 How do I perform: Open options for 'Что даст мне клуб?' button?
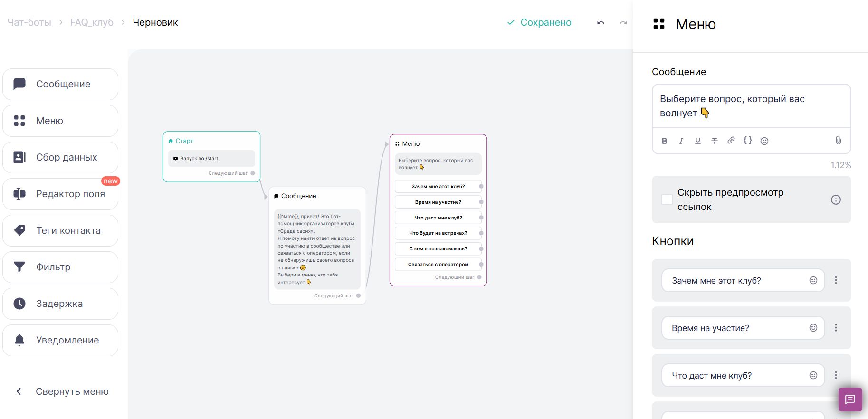[836, 375]
